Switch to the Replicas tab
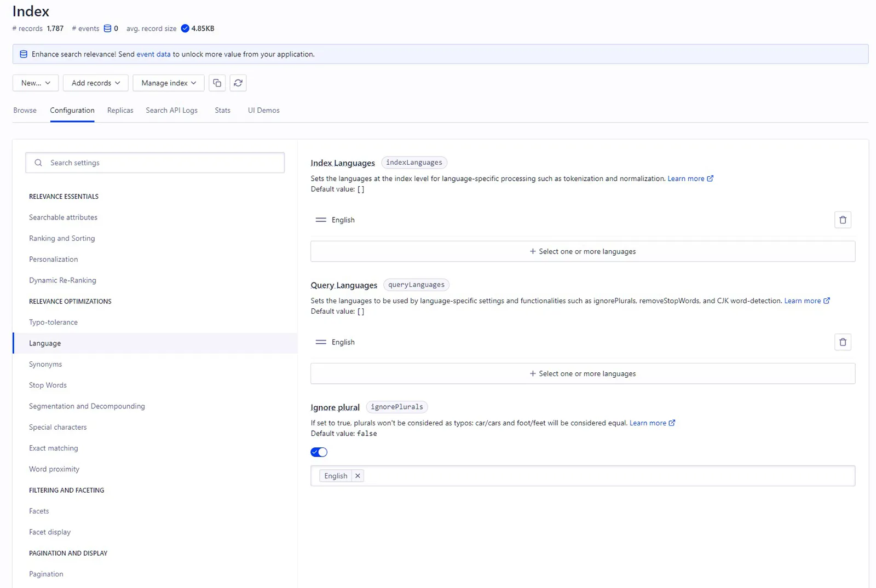Screen dimensions: 876x588 [x=120, y=111]
